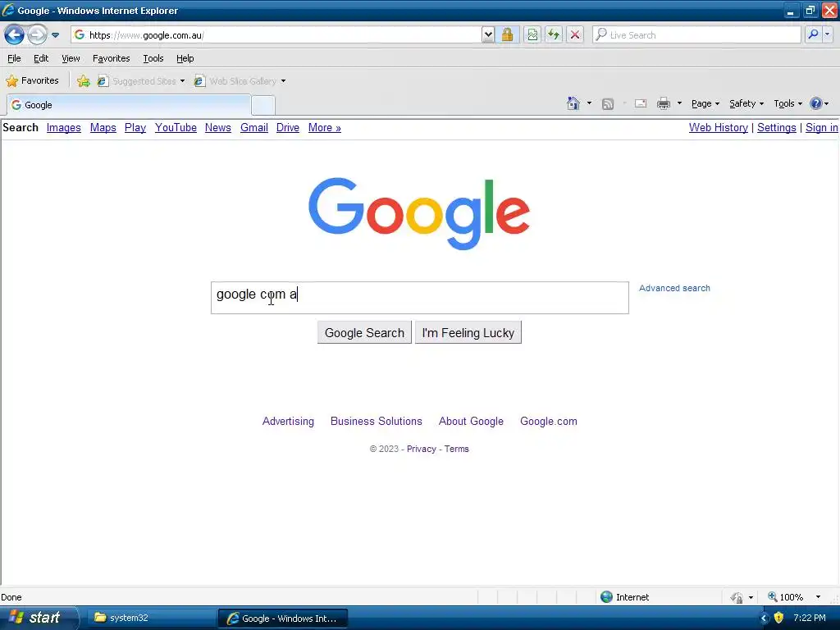
Task: Open the Privacy link
Action: point(422,449)
